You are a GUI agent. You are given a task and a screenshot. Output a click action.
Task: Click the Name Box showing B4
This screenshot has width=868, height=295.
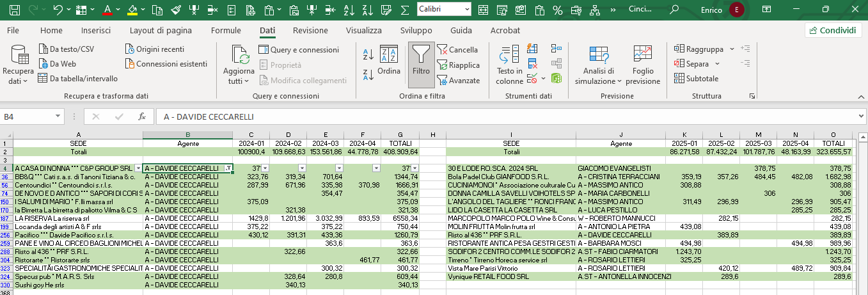pos(32,117)
